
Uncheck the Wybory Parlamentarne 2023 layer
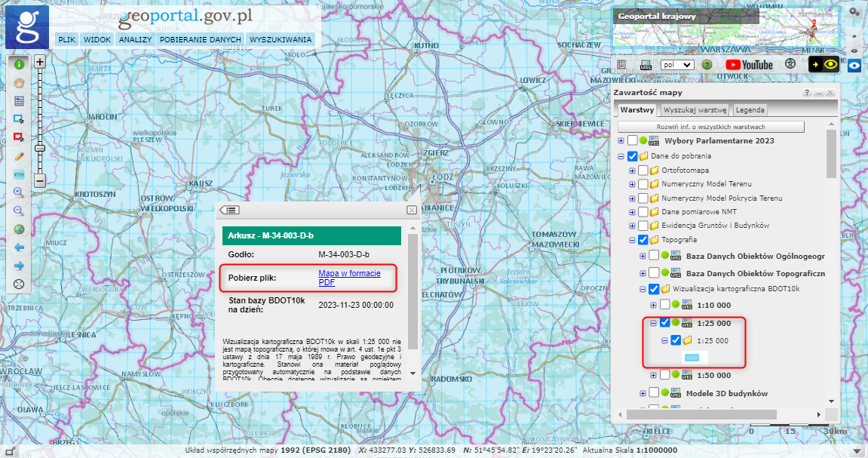click(632, 140)
